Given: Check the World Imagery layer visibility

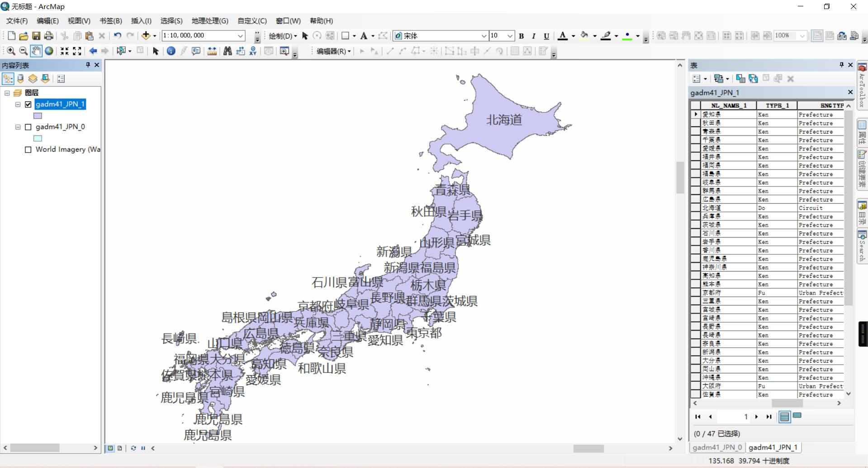Looking at the screenshot, I should click(x=28, y=150).
